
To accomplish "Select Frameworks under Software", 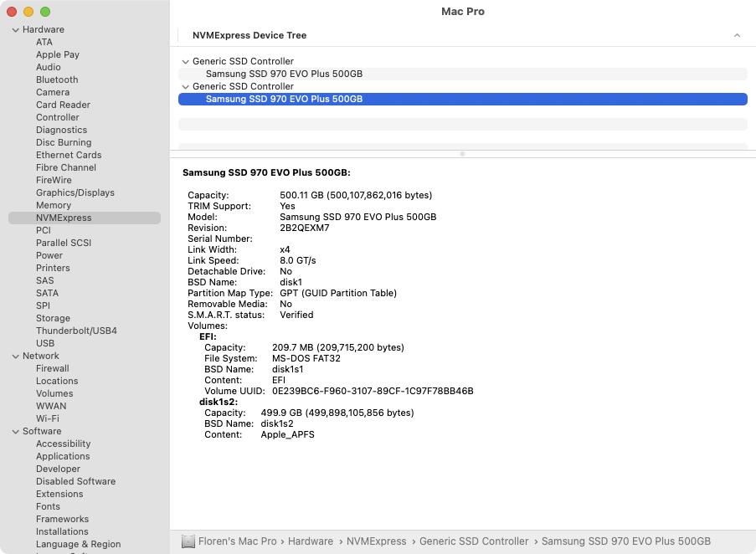I will point(62,518).
